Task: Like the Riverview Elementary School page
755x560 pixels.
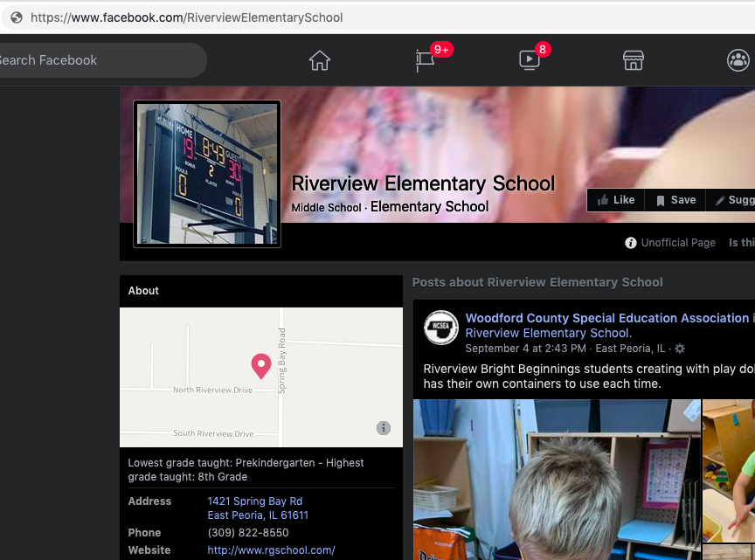Action: click(x=616, y=200)
